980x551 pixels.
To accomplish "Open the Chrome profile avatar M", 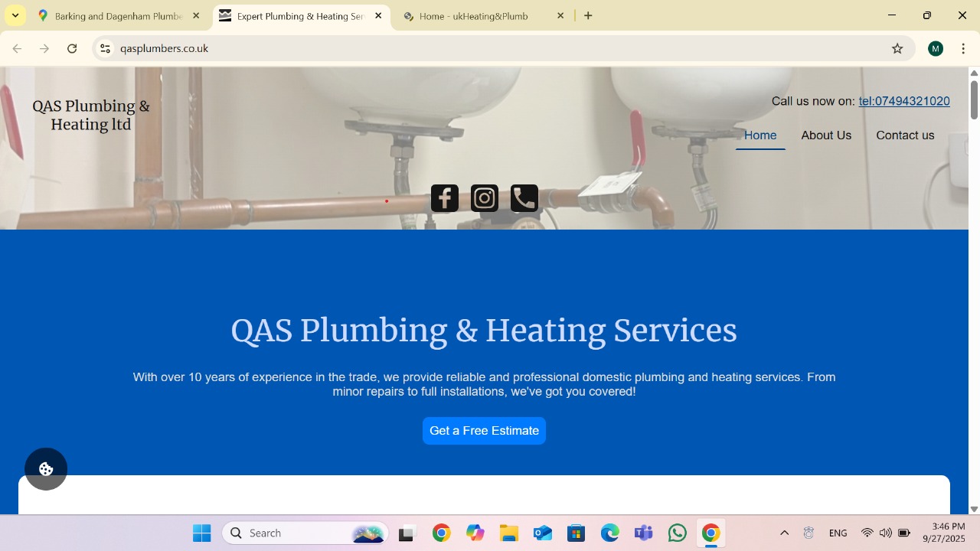I will [936, 48].
